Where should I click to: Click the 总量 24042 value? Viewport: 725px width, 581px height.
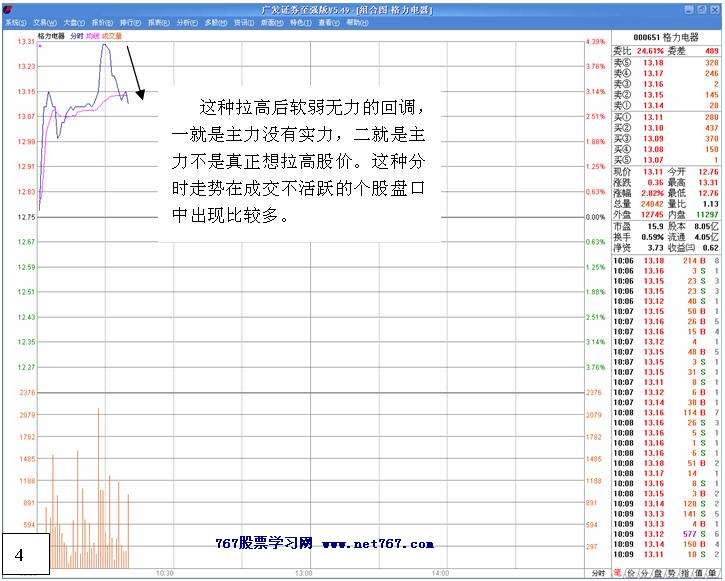pyautogui.click(x=651, y=204)
